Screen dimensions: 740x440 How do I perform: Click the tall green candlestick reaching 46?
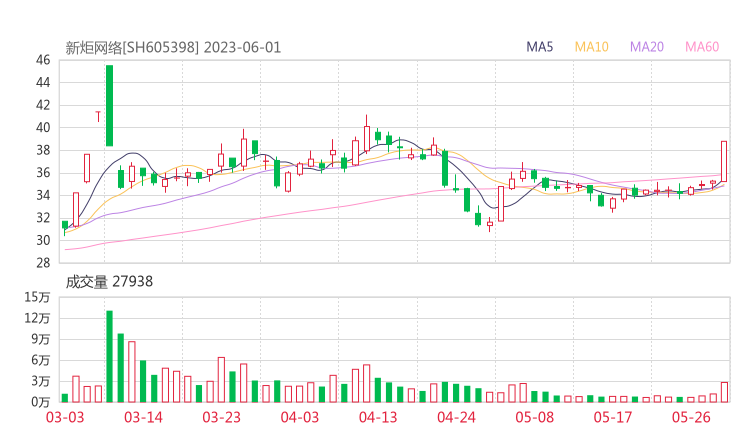[x=109, y=106]
